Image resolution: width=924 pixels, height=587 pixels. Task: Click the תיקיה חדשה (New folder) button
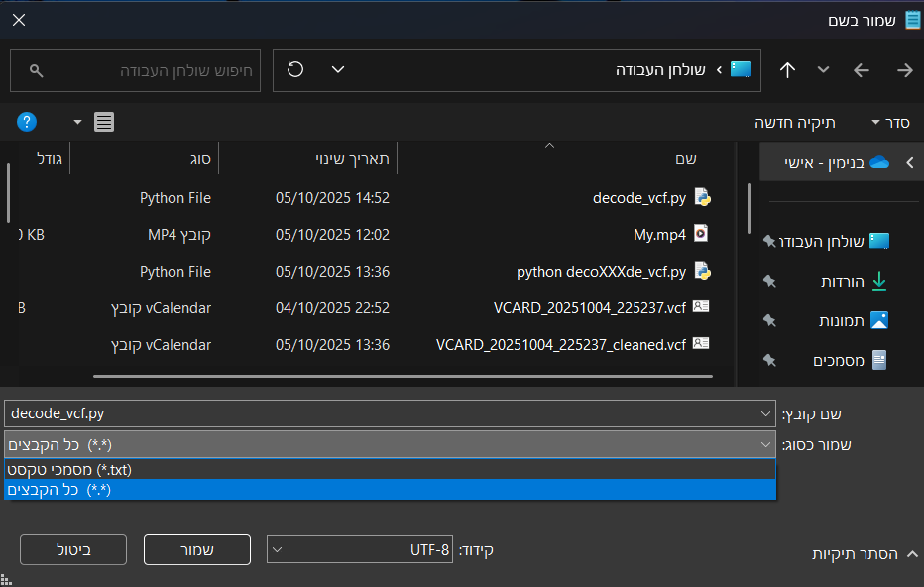tap(795, 122)
